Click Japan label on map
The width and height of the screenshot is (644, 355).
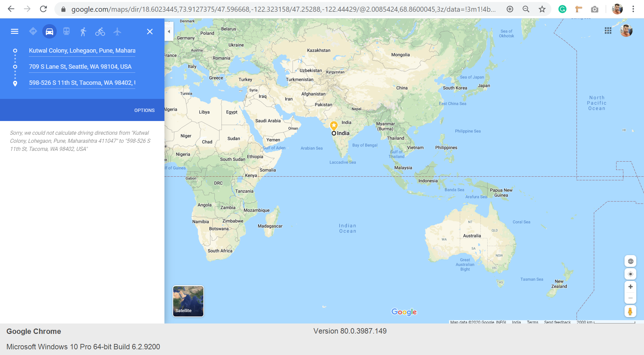[x=484, y=85]
